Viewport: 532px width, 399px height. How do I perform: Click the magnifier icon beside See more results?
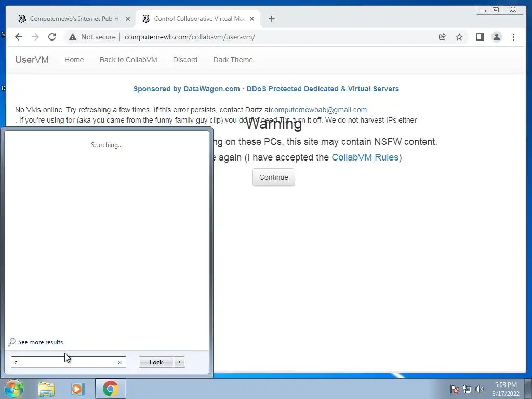(x=12, y=342)
